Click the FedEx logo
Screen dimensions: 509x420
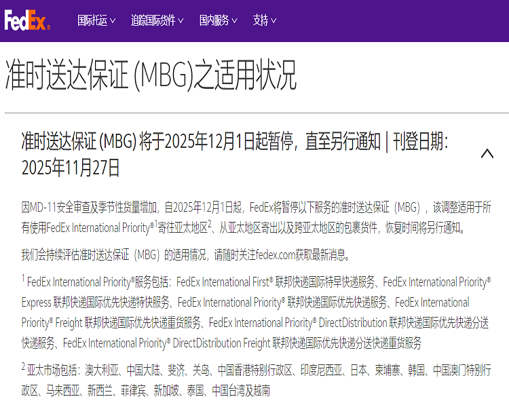coord(27,21)
